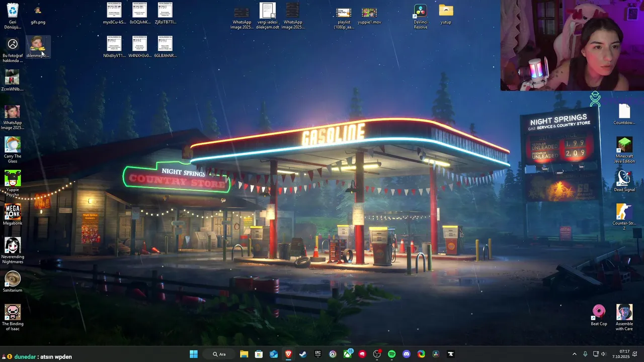
Task: Launch the Sanitarium game shortcut
Action: pyautogui.click(x=13, y=282)
